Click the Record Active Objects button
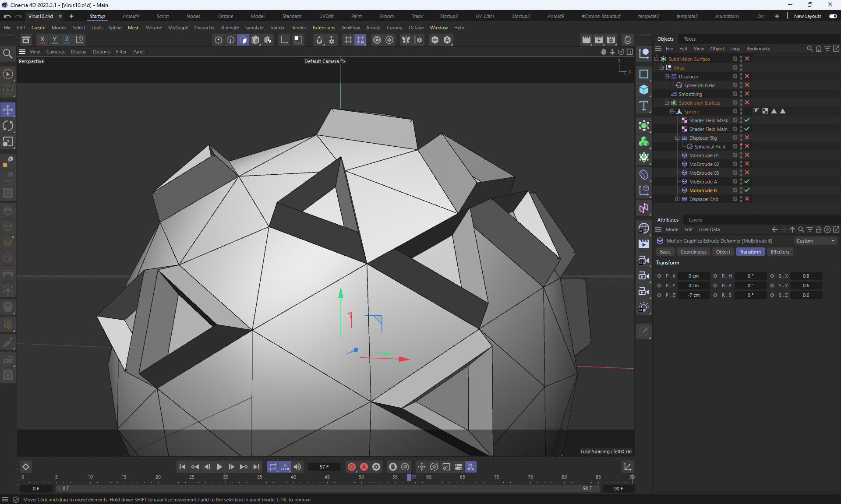The image size is (841, 504). pos(351,467)
